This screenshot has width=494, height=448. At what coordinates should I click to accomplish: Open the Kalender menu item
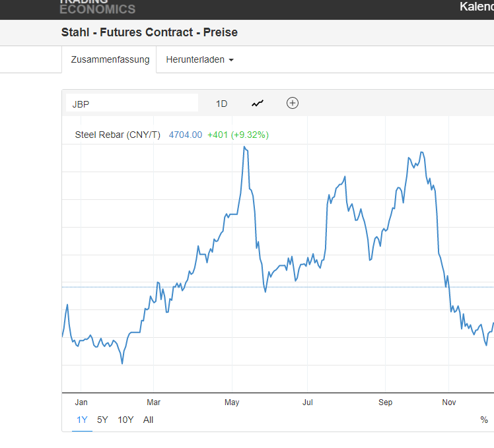point(477,7)
